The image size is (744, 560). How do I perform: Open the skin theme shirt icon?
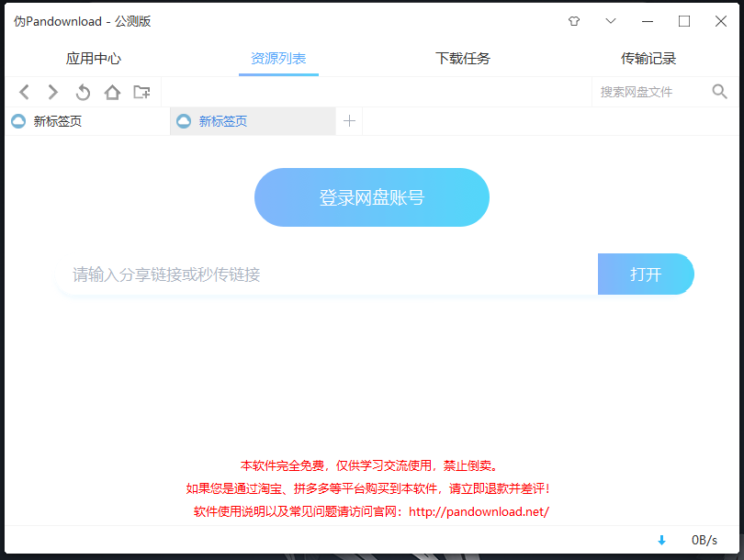pos(574,21)
